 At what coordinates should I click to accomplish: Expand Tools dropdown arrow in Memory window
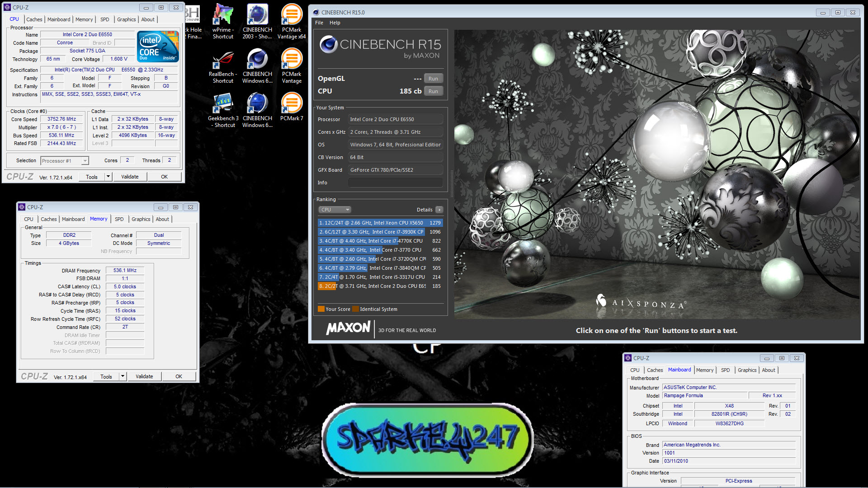123,376
